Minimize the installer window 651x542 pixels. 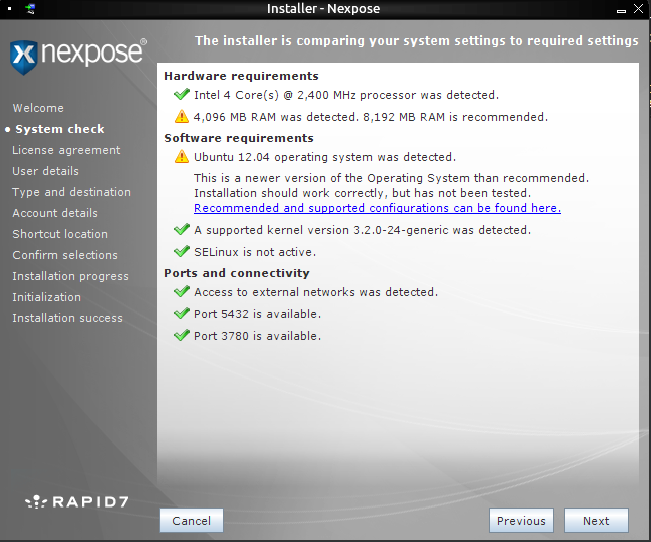[x=621, y=9]
